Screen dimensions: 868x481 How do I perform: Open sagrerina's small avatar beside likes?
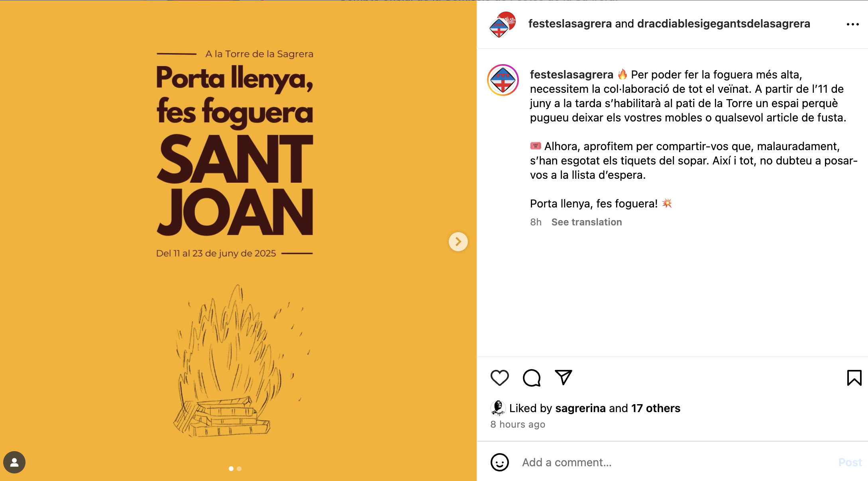(x=498, y=408)
